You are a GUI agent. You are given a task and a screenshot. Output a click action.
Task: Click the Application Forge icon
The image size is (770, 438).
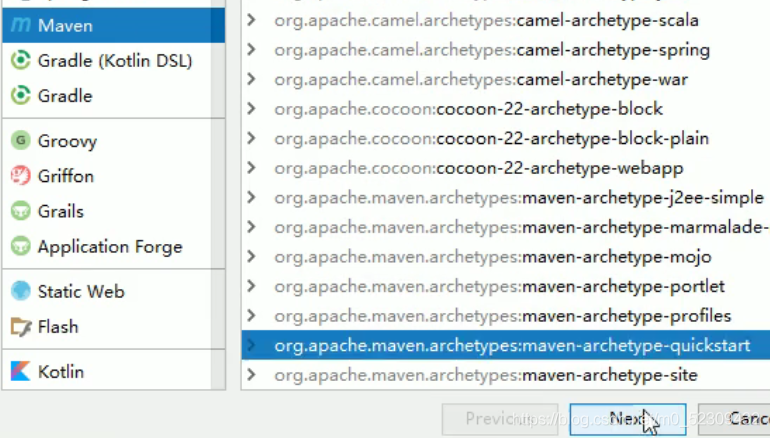(21, 246)
